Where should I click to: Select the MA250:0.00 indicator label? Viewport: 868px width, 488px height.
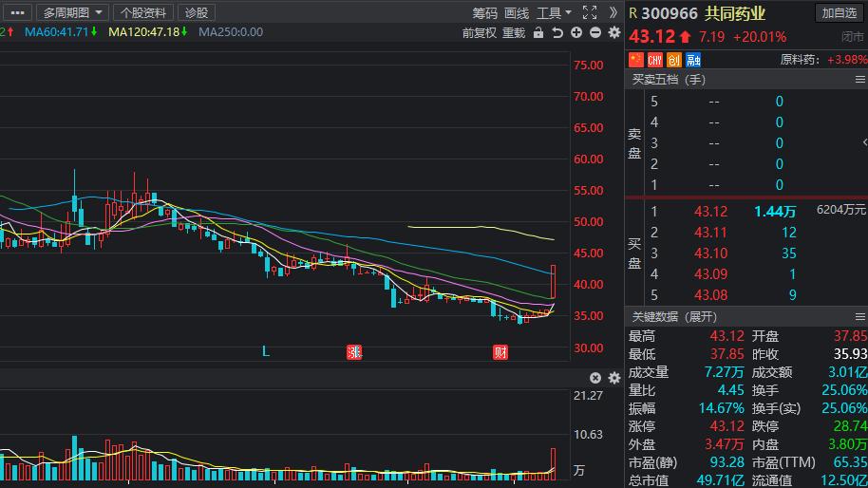tap(230, 32)
